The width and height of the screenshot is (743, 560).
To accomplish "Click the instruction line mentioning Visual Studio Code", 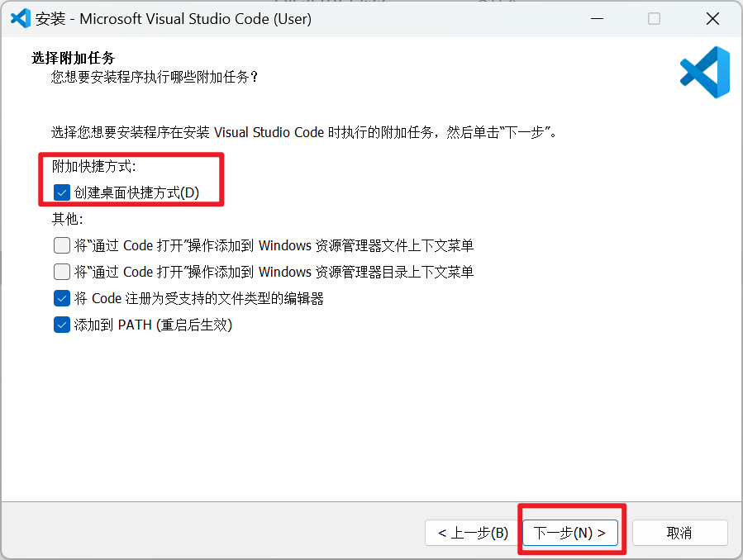I will pyautogui.click(x=304, y=132).
